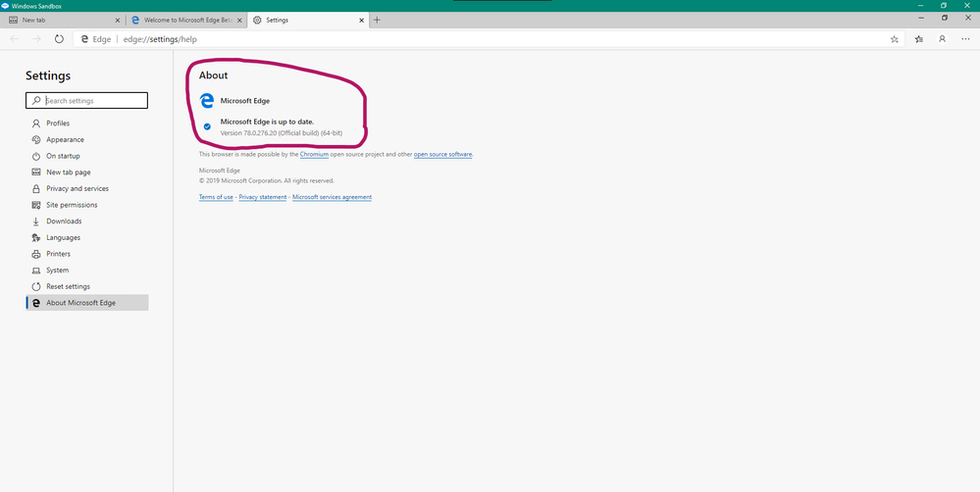The image size is (980, 492).
Task: Click the browser Forward arrow
Action: pyautogui.click(x=37, y=38)
